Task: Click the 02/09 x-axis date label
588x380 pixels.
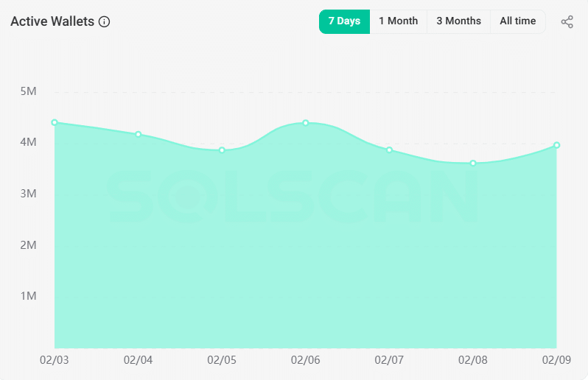Action: pyautogui.click(x=556, y=360)
